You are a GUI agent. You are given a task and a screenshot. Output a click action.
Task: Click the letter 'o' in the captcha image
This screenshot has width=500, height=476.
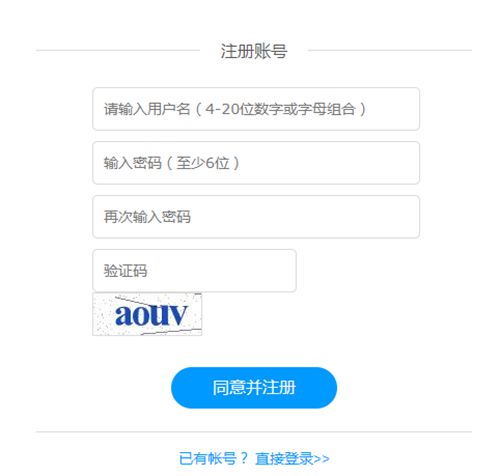tap(143, 316)
